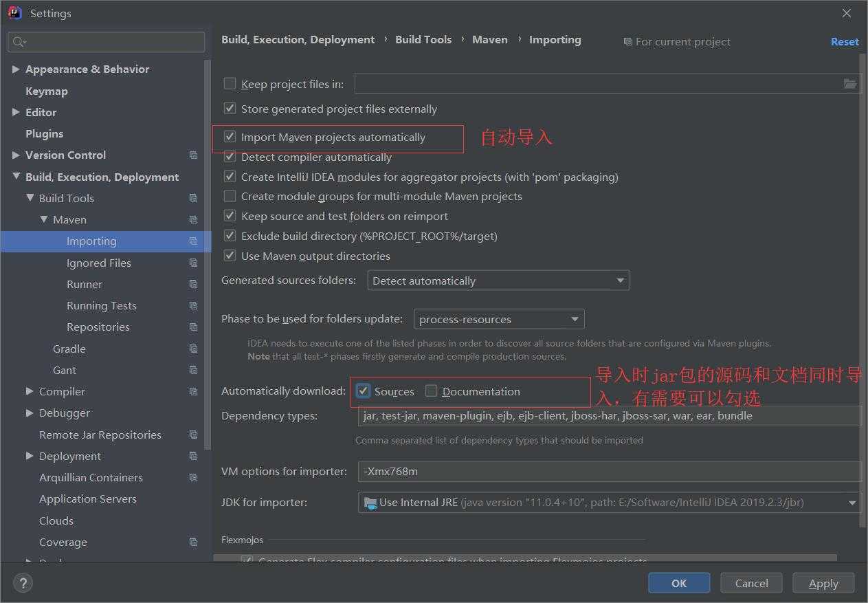Image resolution: width=868 pixels, height=603 pixels.
Task: Click the OK button
Action: coord(679,583)
